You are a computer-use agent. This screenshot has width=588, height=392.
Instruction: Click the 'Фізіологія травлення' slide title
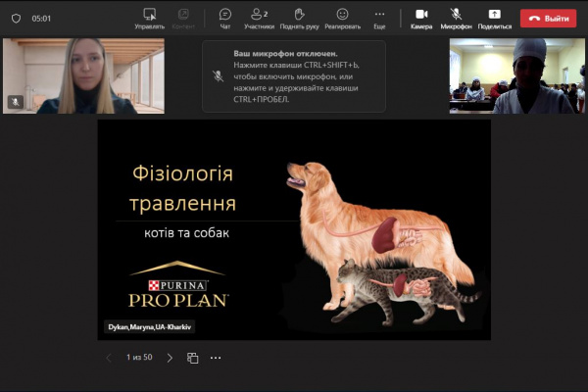182,189
